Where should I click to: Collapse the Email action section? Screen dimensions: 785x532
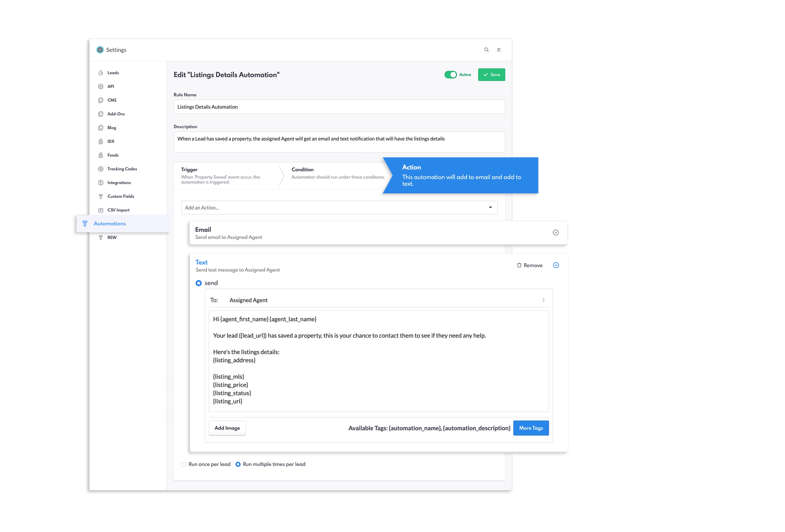[x=556, y=232]
